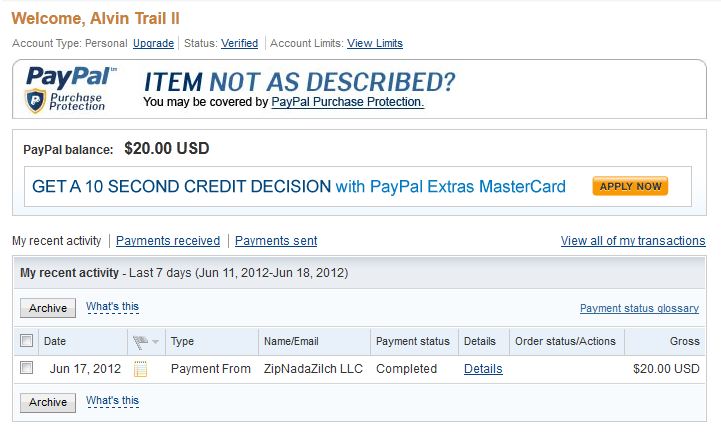Switch to Payments received tab
The image size is (721, 438).
pos(168,241)
